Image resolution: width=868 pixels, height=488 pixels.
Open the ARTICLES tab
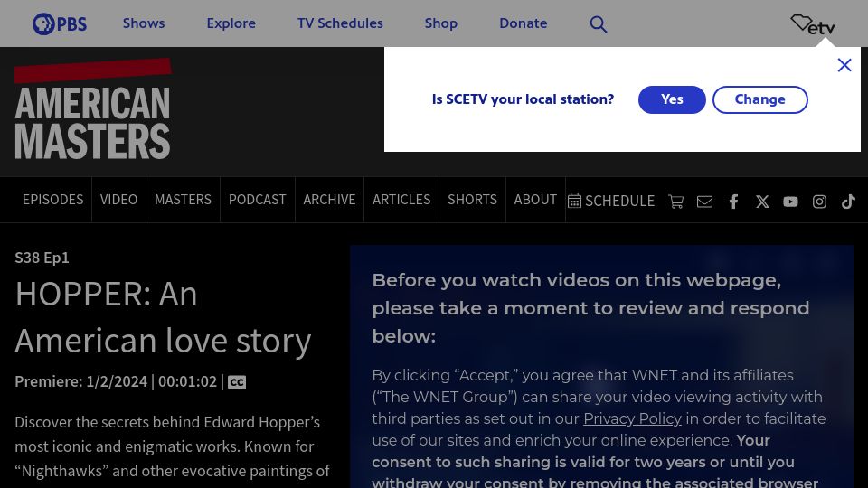[x=401, y=200]
